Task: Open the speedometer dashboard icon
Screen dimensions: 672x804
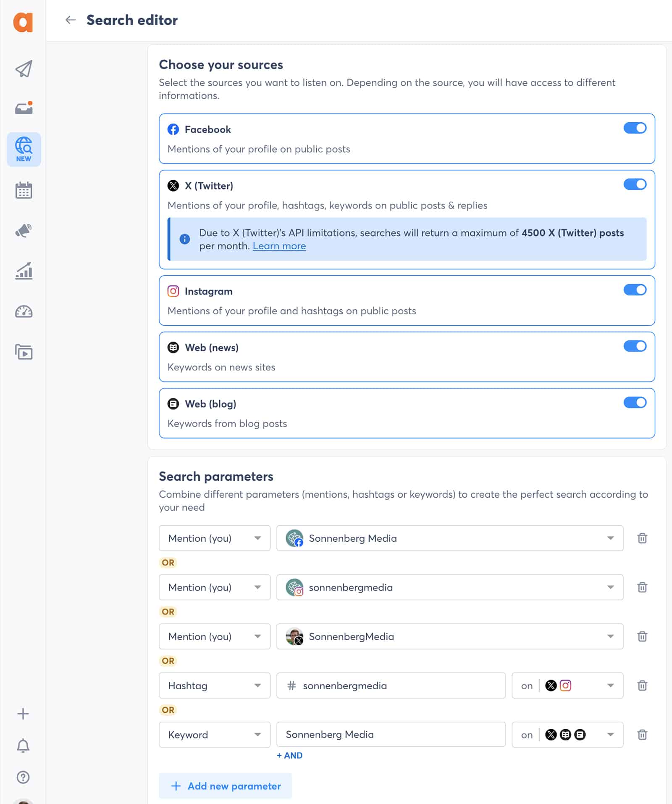Action: 24,311
